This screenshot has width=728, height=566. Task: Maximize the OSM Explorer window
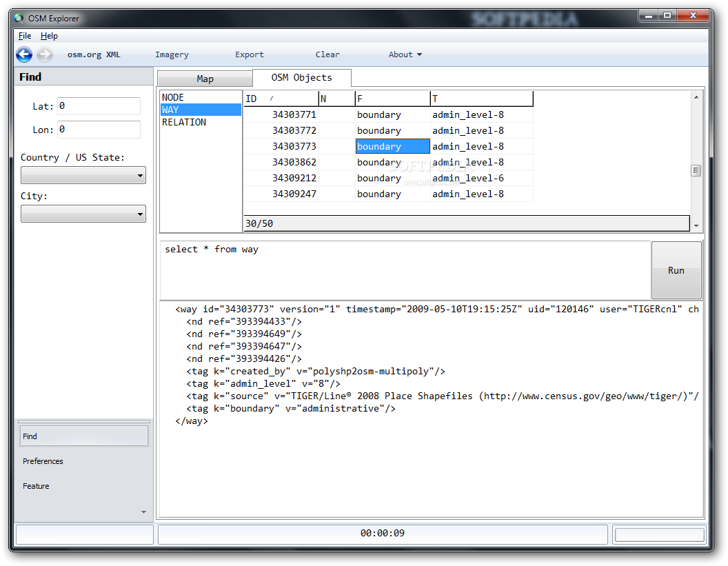667,16
